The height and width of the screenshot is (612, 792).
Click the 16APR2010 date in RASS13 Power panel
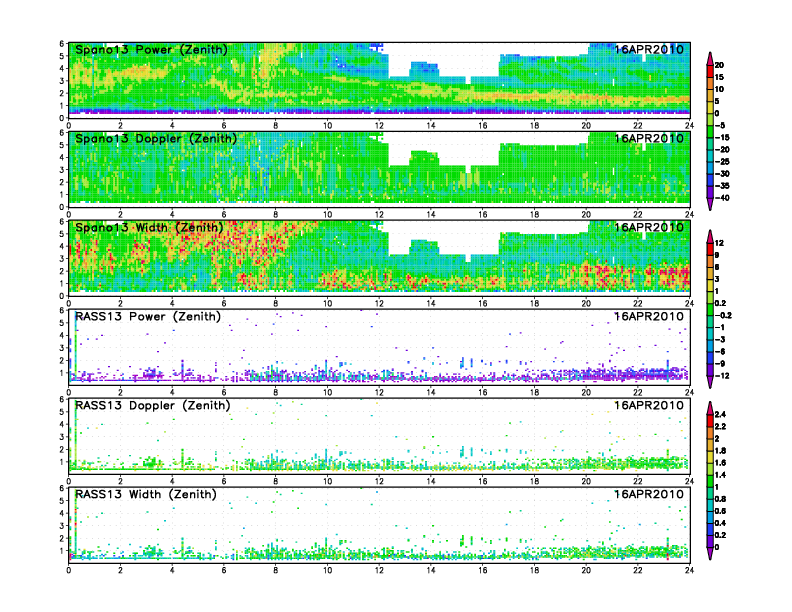click(x=649, y=317)
